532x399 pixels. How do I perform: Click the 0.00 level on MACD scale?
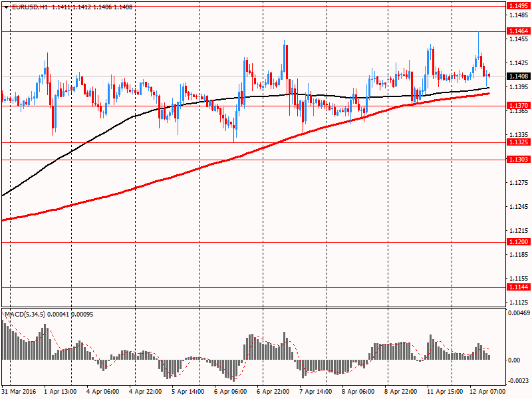click(514, 360)
